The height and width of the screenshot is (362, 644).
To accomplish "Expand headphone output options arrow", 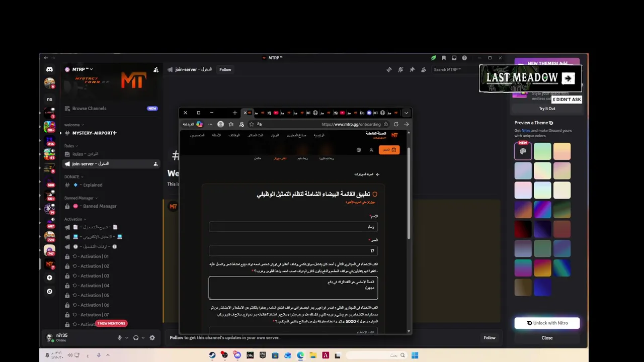I will pos(143,338).
